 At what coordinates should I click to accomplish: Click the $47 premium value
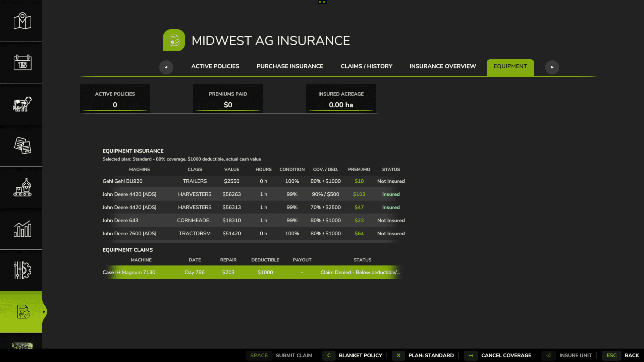point(359,207)
